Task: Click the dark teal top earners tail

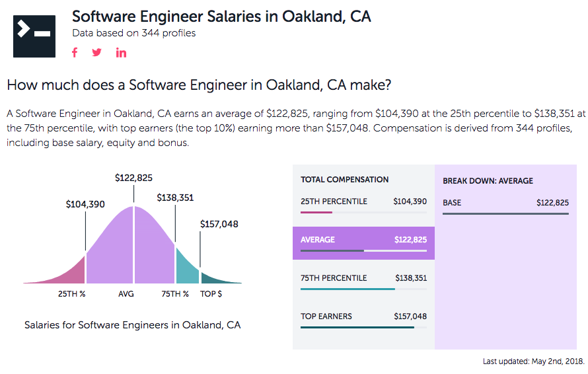Action: coord(215,279)
